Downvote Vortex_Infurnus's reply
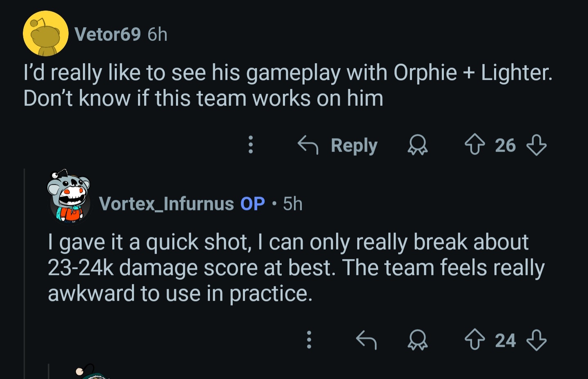Viewport: 588px width, 379px height. pyautogui.click(x=536, y=340)
